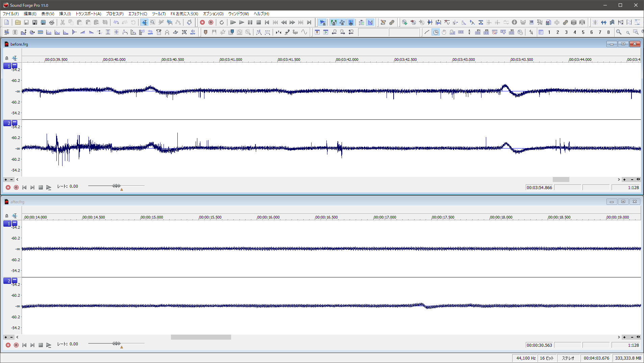Click the Record button in main toolbar

pyautogui.click(x=202, y=22)
